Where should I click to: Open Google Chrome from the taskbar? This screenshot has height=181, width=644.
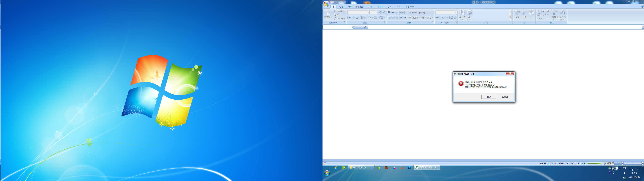click(x=379, y=168)
